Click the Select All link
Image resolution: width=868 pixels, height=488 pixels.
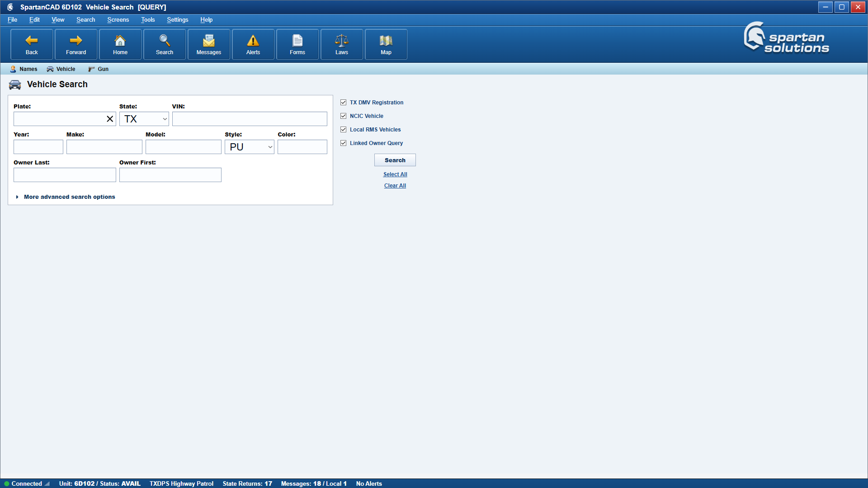click(395, 174)
